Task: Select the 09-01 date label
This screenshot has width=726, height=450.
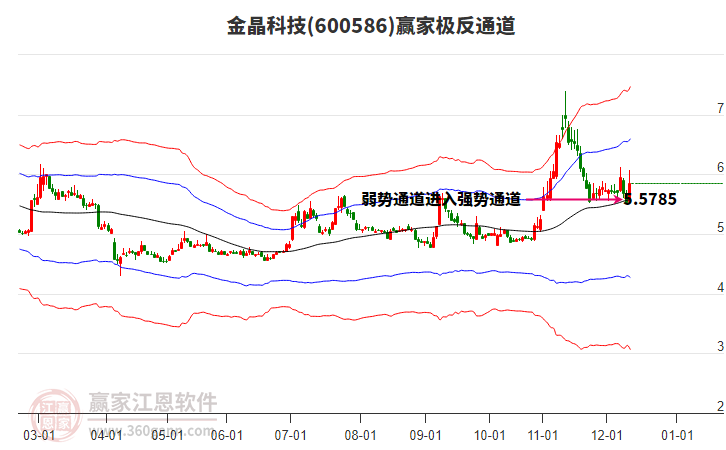Action: (425, 435)
